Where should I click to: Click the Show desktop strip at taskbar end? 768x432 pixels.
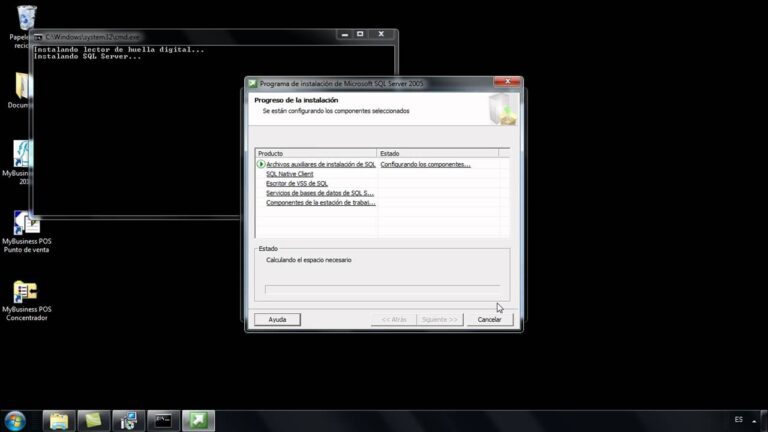click(764, 421)
